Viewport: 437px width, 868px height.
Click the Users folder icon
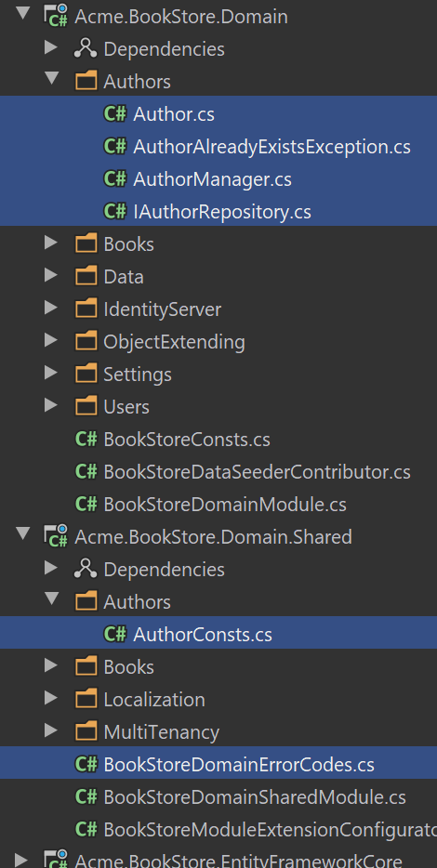pyautogui.click(x=86, y=406)
